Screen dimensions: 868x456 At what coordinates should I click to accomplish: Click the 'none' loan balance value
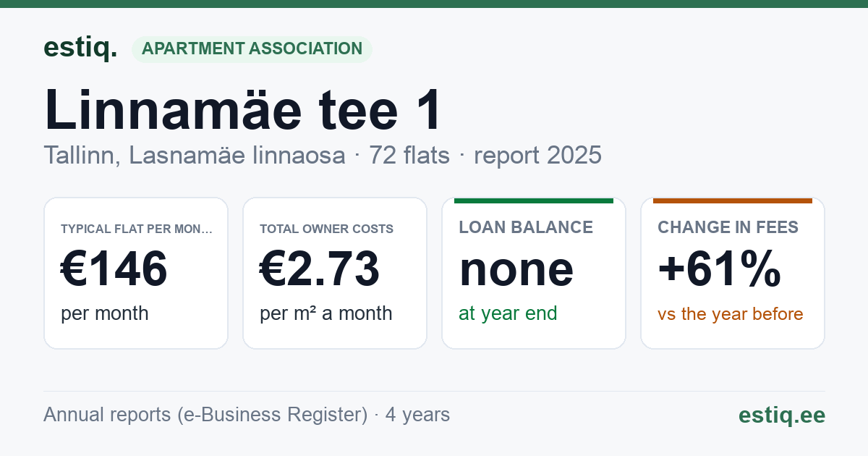click(x=516, y=269)
